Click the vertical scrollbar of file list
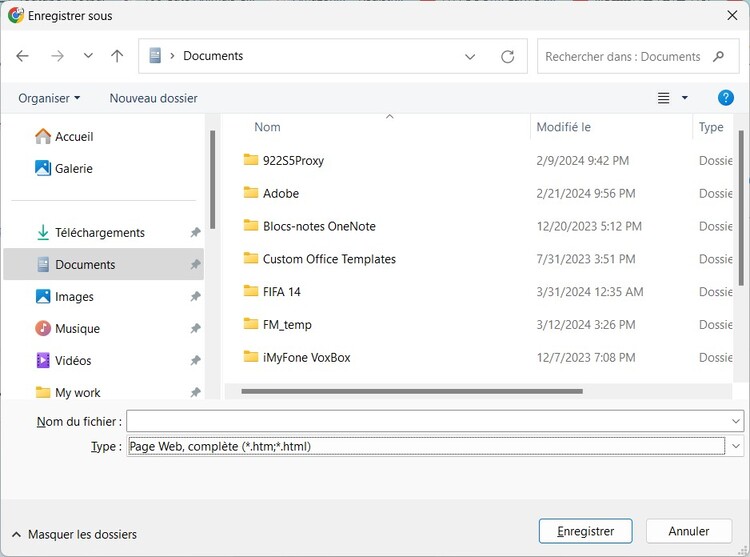 741,208
